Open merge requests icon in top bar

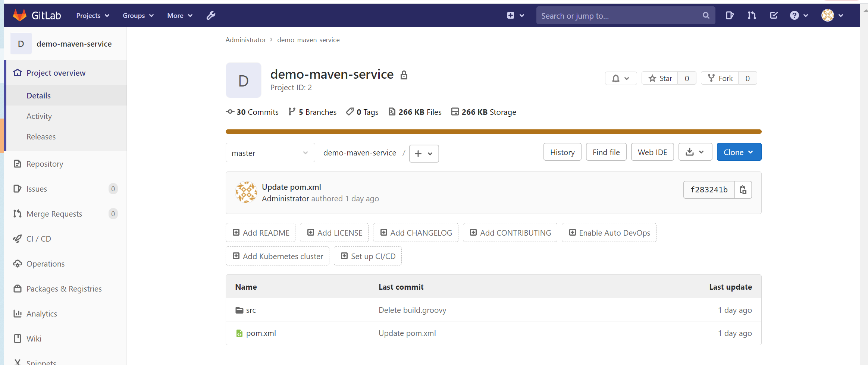tap(752, 15)
